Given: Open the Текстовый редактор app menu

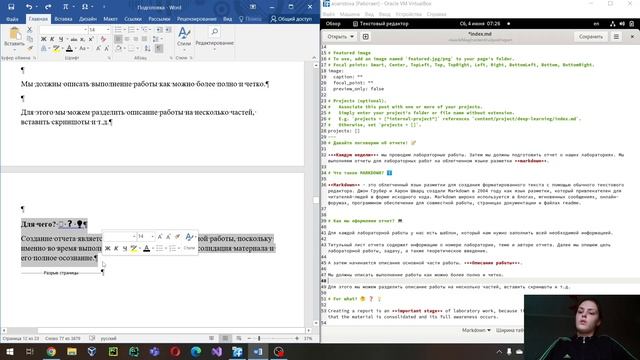Looking at the screenshot, I should (x=381, y=24).
